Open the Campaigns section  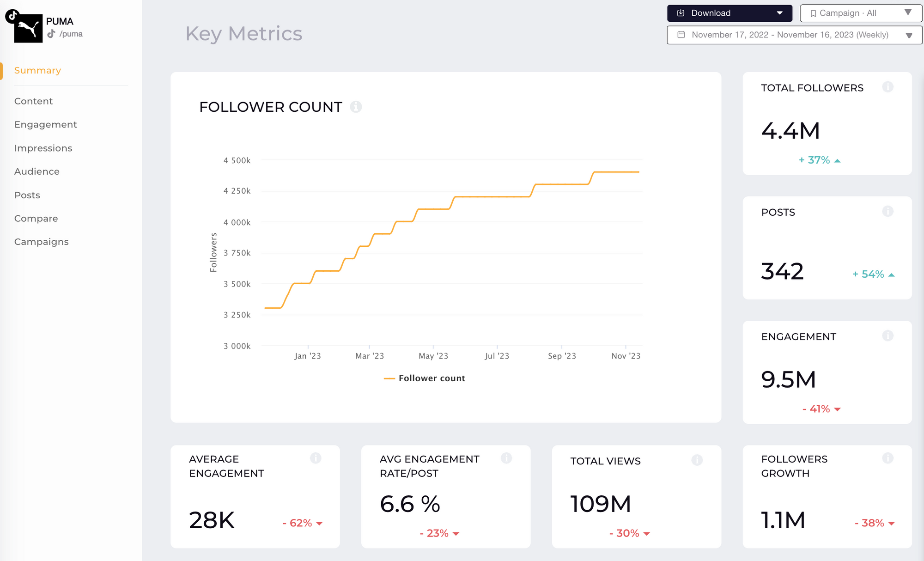point(42,242)
